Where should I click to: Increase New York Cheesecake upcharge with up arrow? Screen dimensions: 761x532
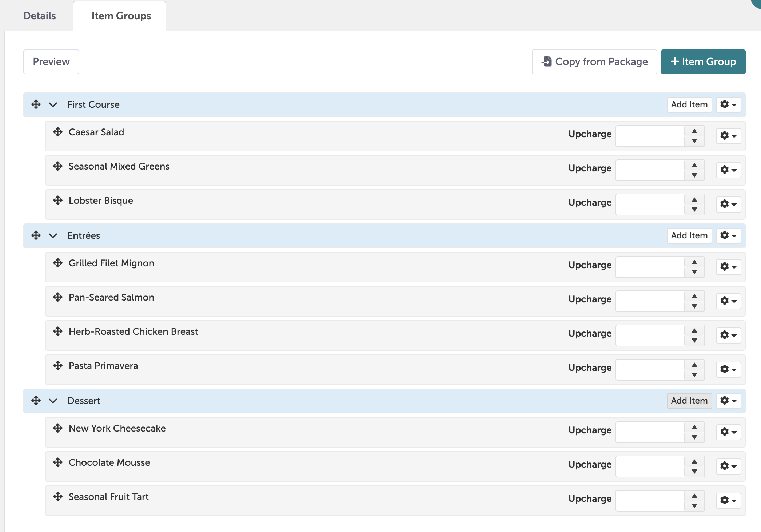click(694, 427)
